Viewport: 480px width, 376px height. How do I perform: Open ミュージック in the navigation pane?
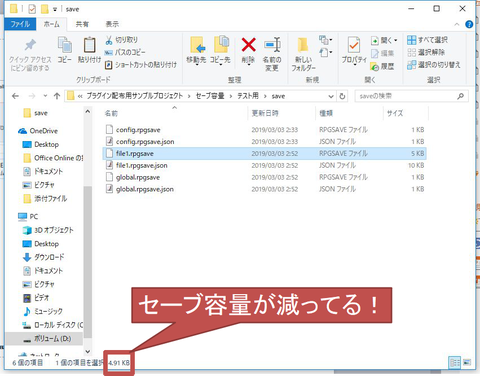point(42,311)
